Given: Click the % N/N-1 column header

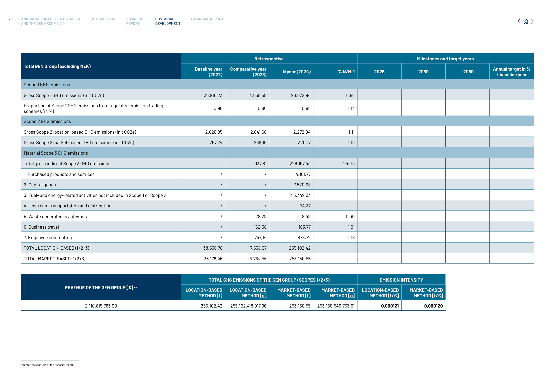Looking at the screenshot, I should coord(335,72).
